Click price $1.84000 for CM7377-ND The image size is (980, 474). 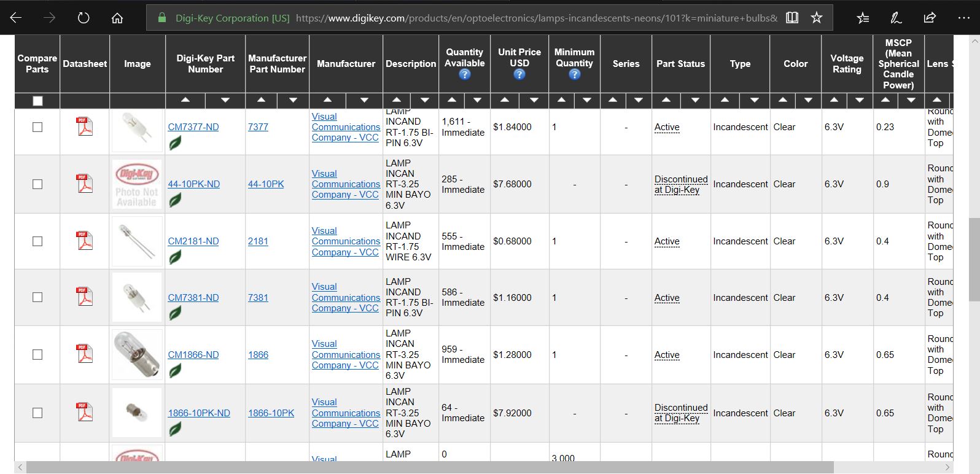(512, 127)
